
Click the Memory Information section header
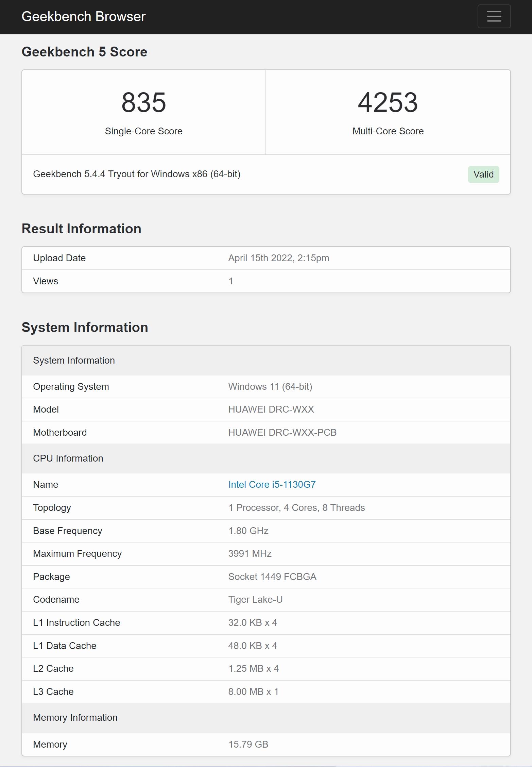pyautogui.click(x=75, y=717)
